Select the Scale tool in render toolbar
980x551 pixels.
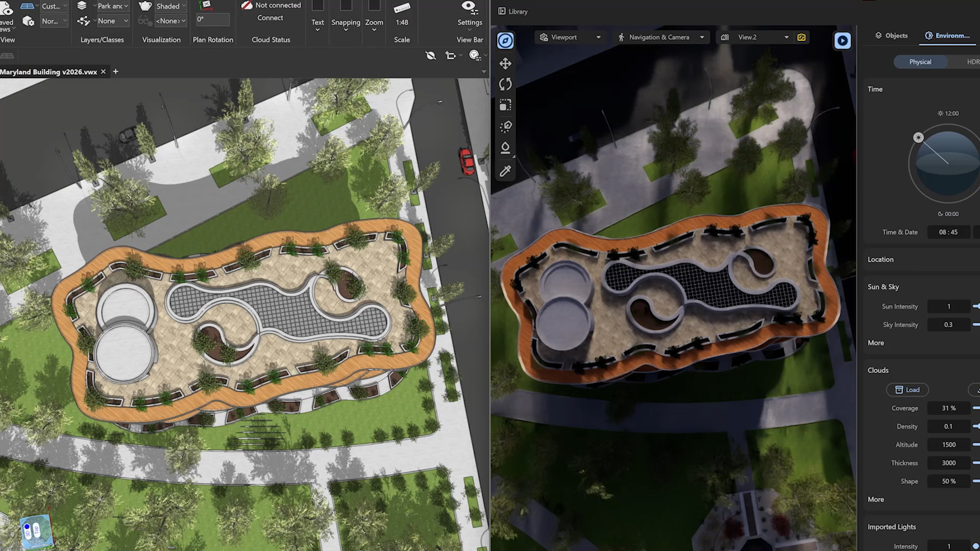(505, 105)
